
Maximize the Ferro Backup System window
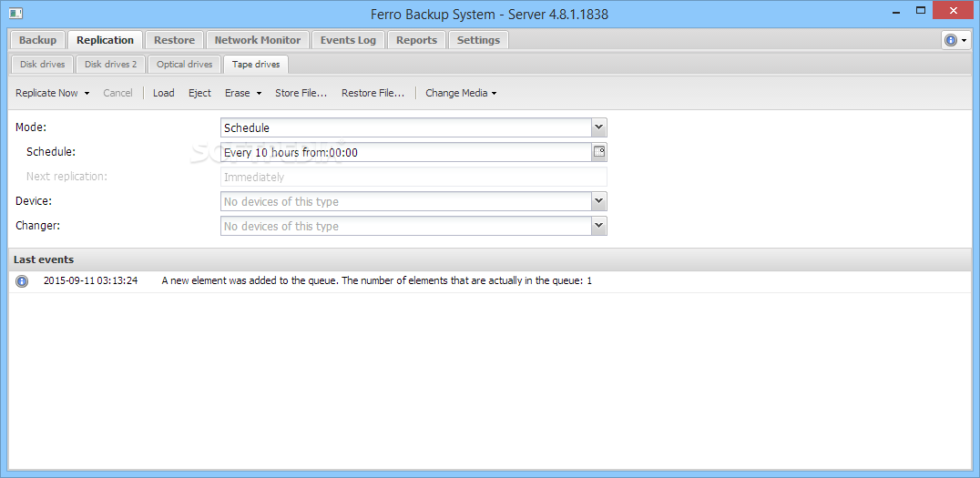(x=920, y=11)
